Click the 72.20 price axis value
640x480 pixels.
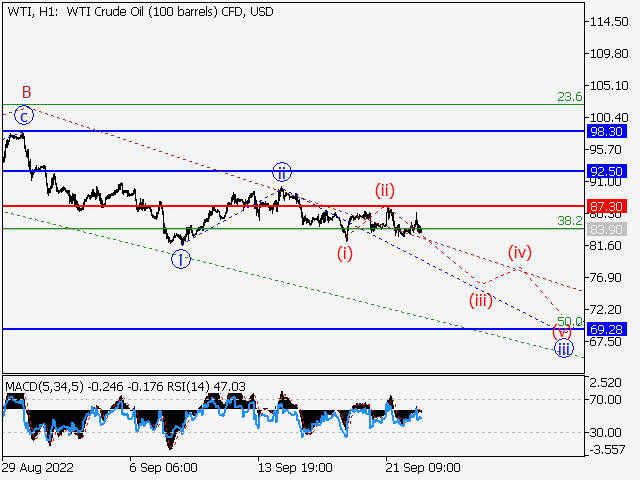click(606, 309)
